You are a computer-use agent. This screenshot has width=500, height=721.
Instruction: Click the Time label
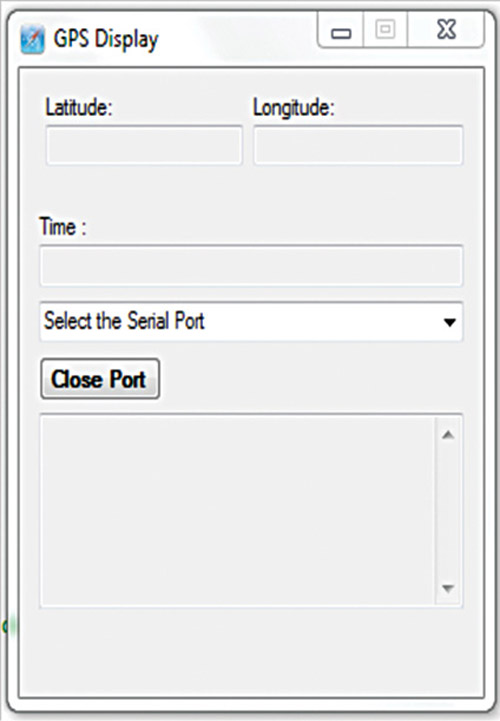[x=63, y=227]
